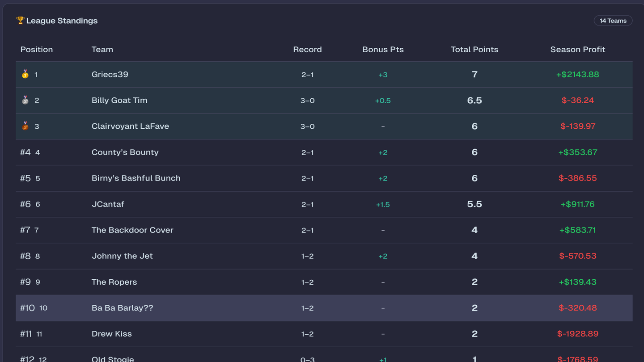The width and height of the screenshot is (644, 362).
Task: Click the #4 position marker
Action: pos(25,152)
